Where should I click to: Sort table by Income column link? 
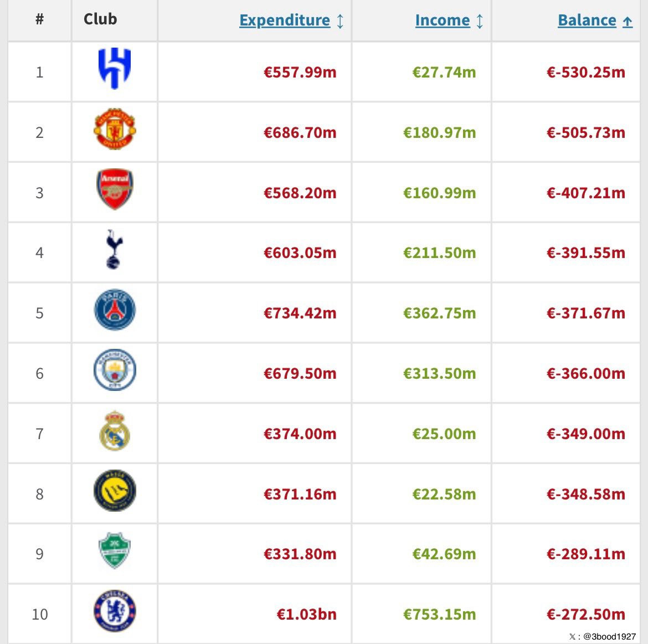point(443,20)
